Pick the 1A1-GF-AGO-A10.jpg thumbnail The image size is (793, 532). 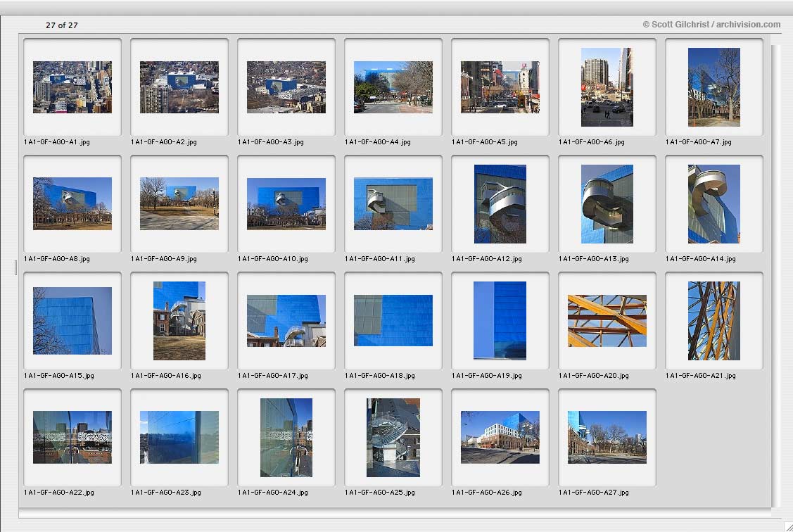click(286, 204)
